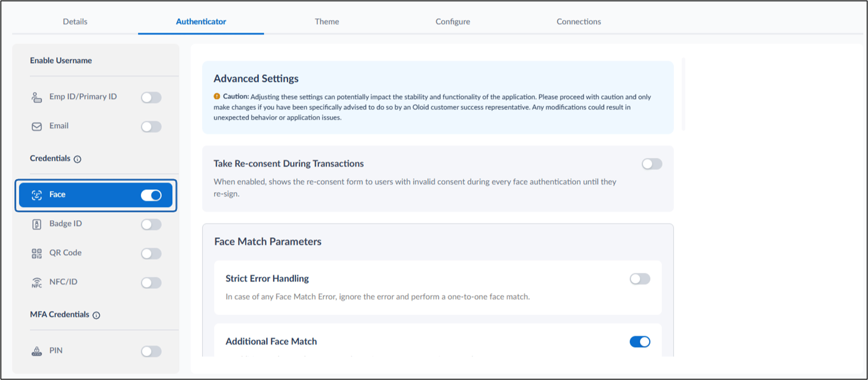Click the Enable Username heading
Screen dimensions: 868x380
[x=61, y=61]
